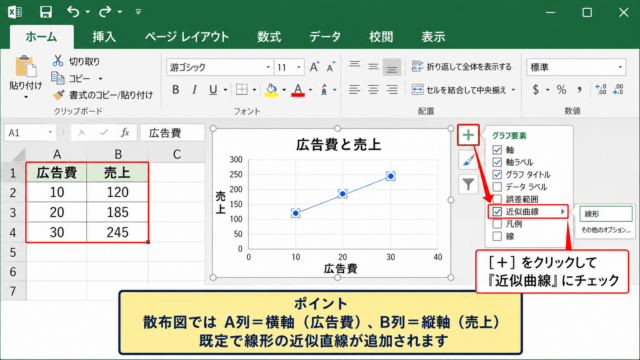Image resolution: width=640 pixels, height=360 pixels.
Task: Uncheck the 軸ラベル checkbox
Action: point(497,162)
